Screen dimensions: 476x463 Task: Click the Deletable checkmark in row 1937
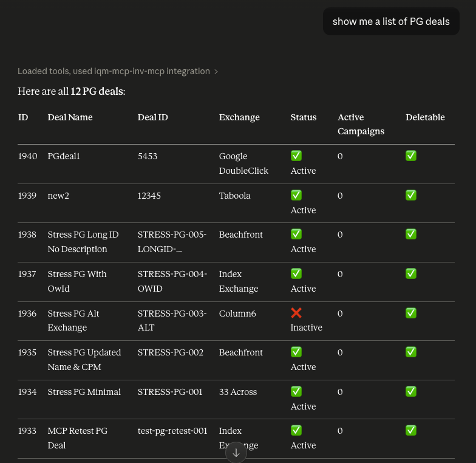tap(410, 273)
